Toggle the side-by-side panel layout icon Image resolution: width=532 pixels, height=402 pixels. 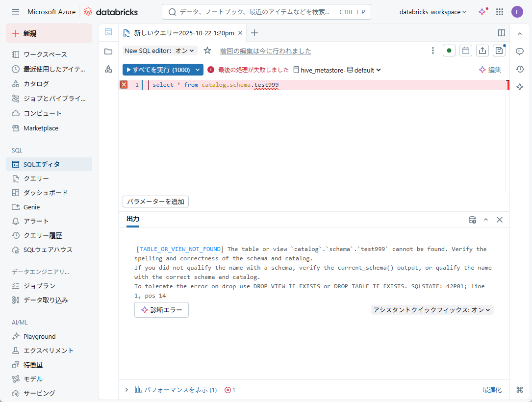pos(502,33)
